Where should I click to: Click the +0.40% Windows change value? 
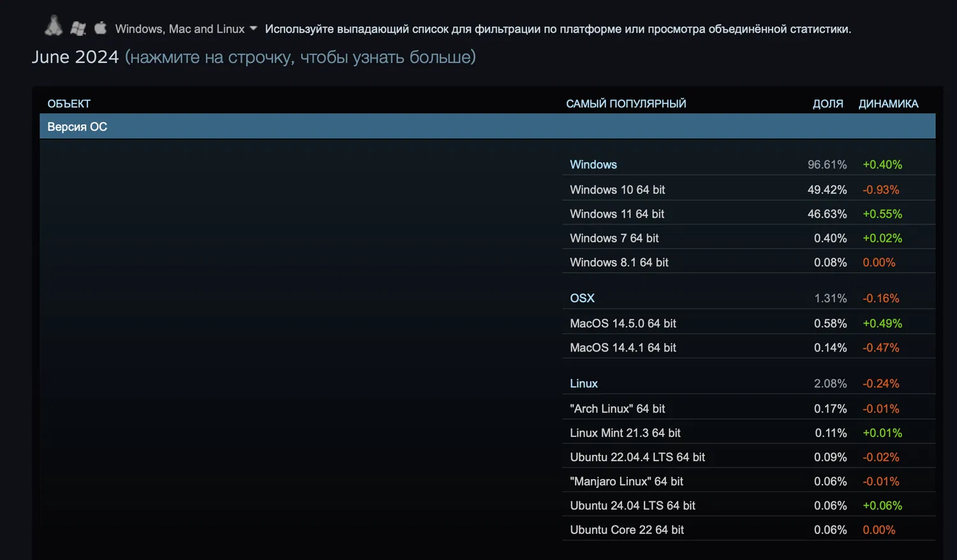(882, 165)
